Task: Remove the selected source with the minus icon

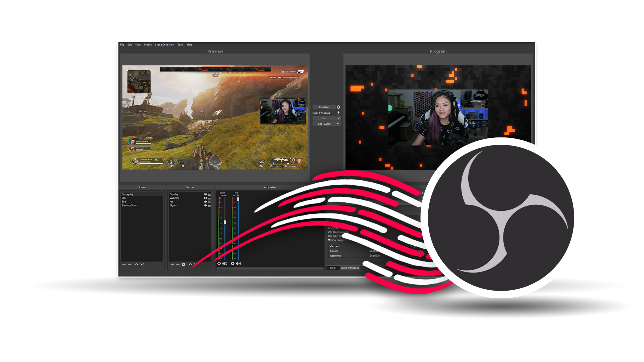Action: 178,264
